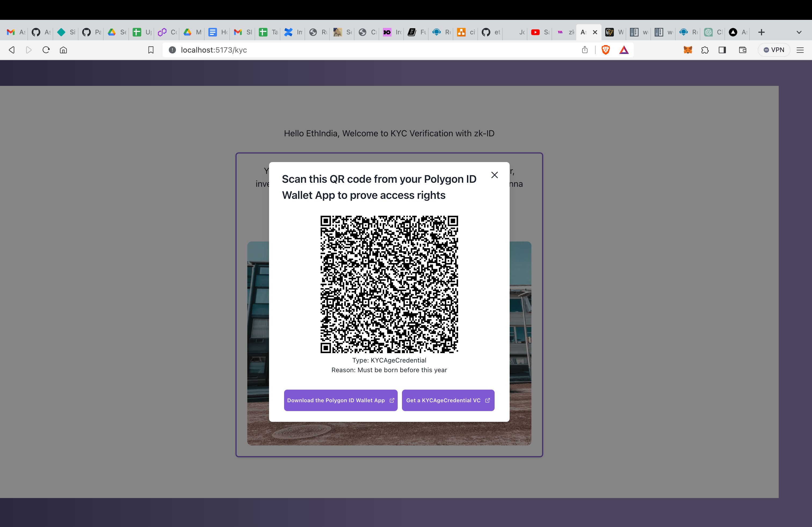
Task: Close the active tab with its X
Action: click(x=595, y=32)
